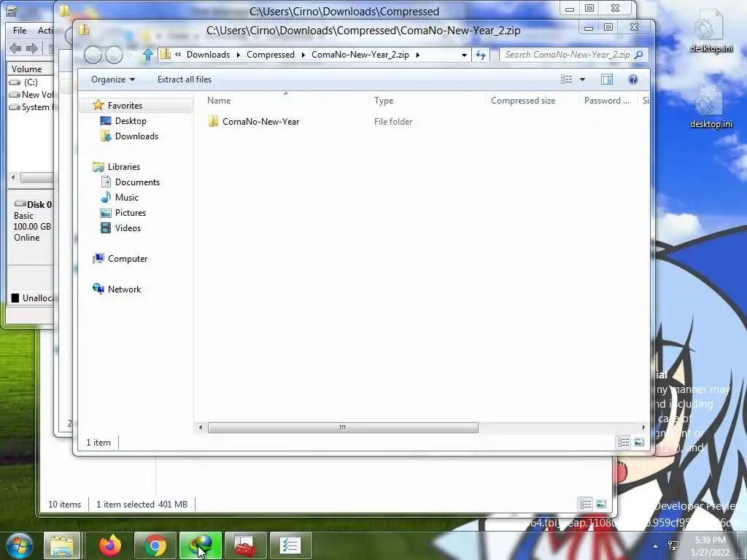Image resolution: width=747 pixels, height=560 pixels.
Task: Open address bar history dropdown
Action: tap(464, 55)
